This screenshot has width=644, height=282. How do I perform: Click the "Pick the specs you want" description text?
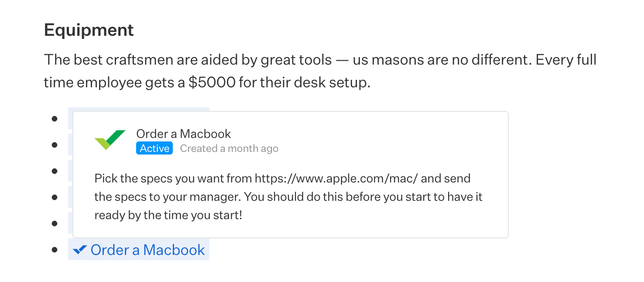173,178
